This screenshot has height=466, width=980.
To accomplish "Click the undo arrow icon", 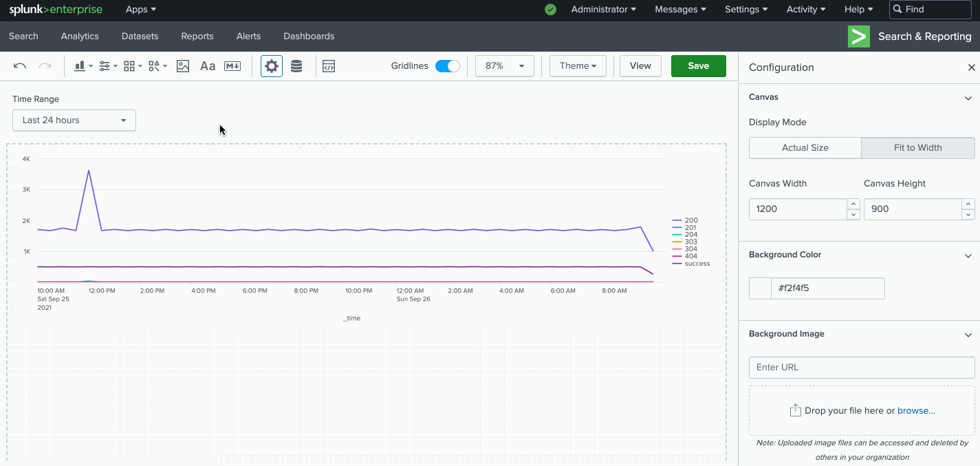I will pyautogui.click(x=20, y=66).
